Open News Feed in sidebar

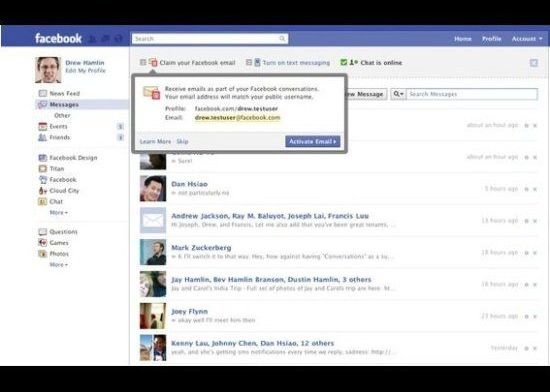tap(65, 93)
